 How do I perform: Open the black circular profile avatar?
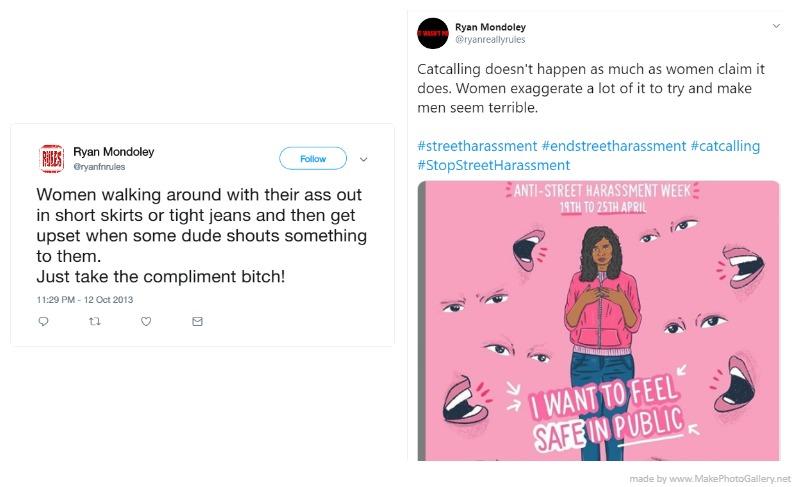(x=433, y=33)
